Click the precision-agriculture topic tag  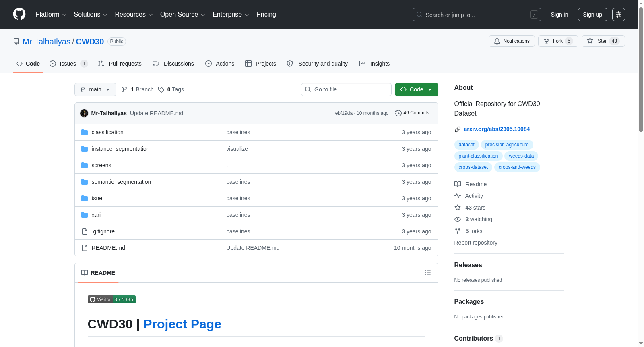(507, 145)
